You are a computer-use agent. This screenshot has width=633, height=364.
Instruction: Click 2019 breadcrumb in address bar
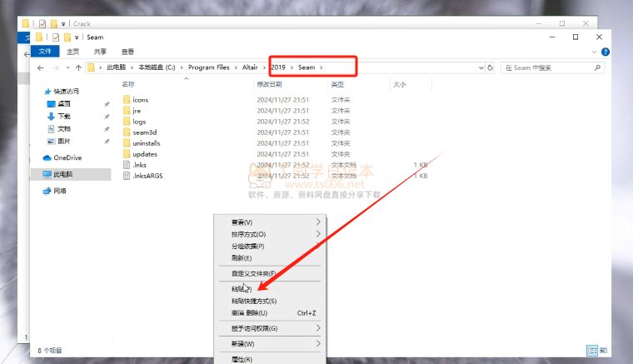(278, 67)
